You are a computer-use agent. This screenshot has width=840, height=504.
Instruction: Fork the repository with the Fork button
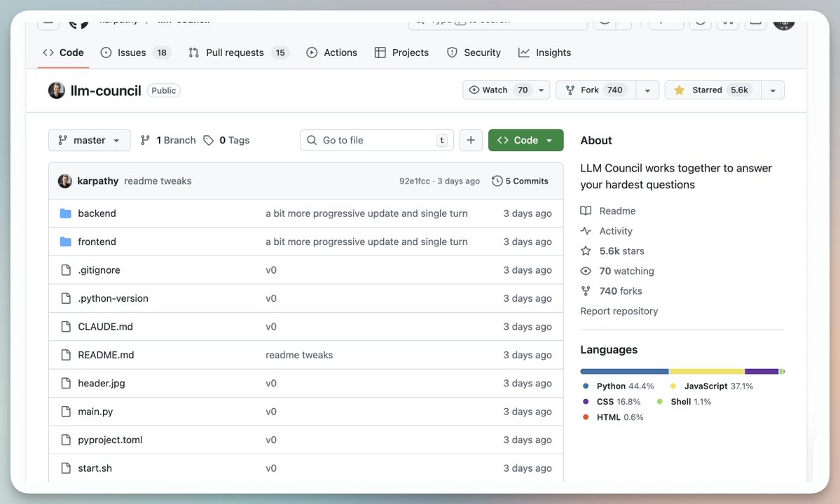[x=596, y=90]
